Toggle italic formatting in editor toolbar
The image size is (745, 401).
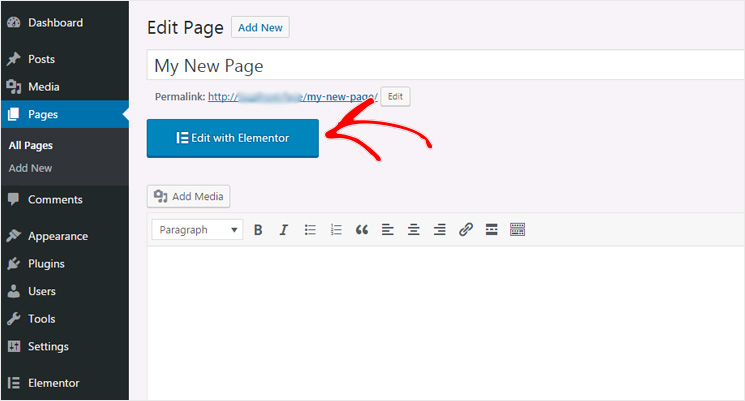coord(284,230)
